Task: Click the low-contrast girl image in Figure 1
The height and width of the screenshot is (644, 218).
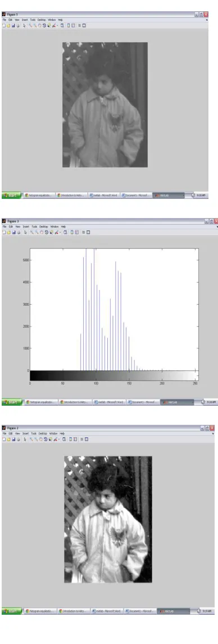Action: [x=105, y=105]
